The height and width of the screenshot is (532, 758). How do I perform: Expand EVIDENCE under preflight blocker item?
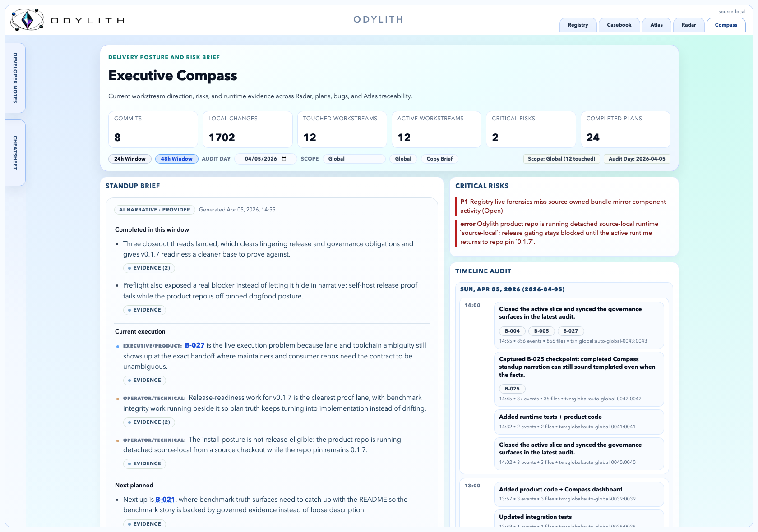click(x=144, y=310)
